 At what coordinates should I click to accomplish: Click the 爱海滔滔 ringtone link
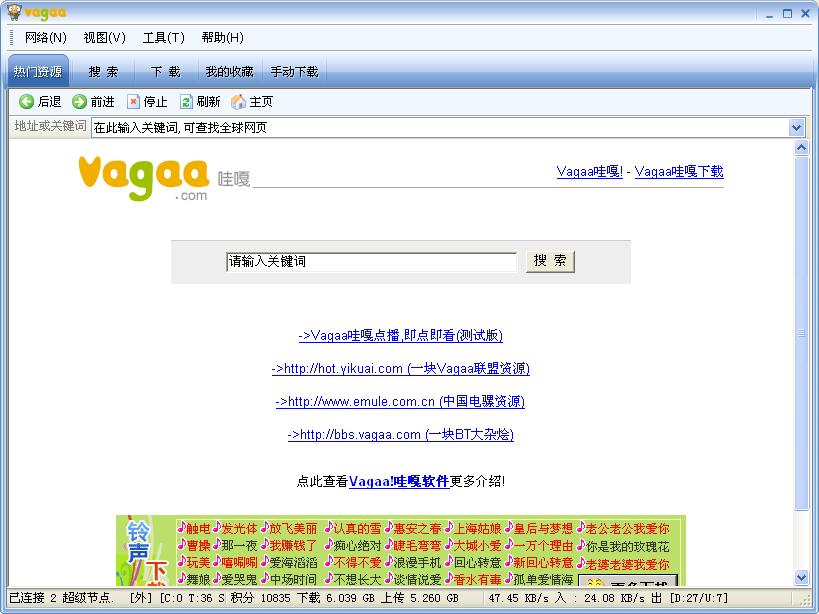coord(293,562)
